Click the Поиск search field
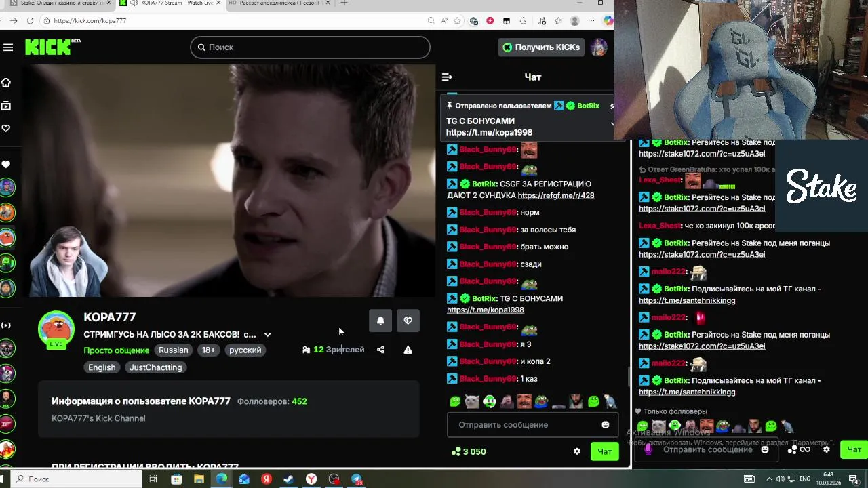This screenshot has height=488, width=868. tap(310, 47)
